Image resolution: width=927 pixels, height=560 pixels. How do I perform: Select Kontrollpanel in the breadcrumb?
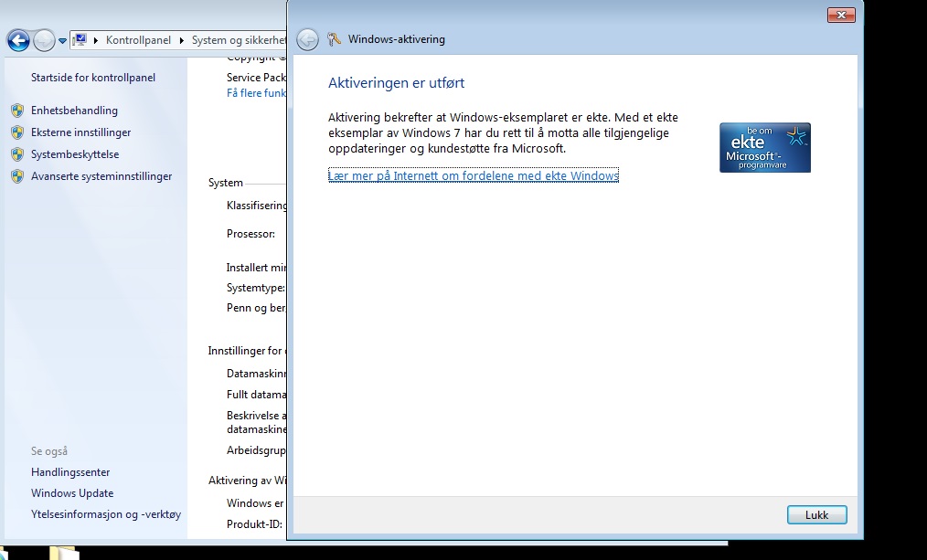click(x=138, y=40)
